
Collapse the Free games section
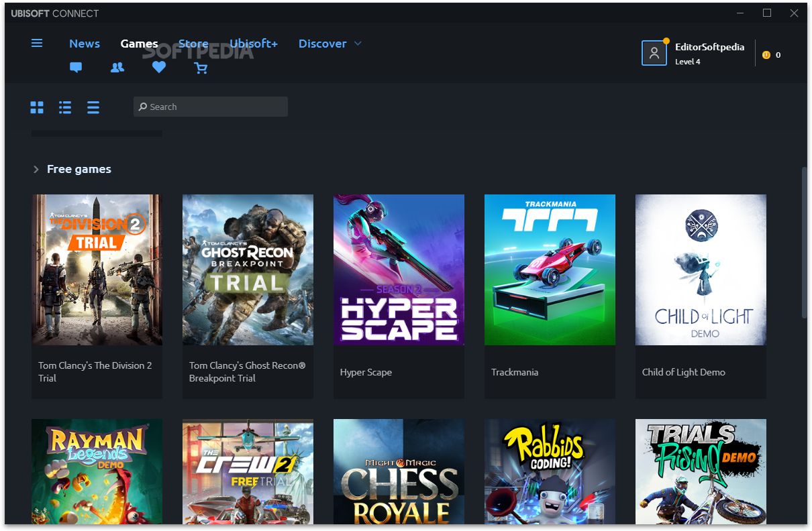(x=36, y=170)
